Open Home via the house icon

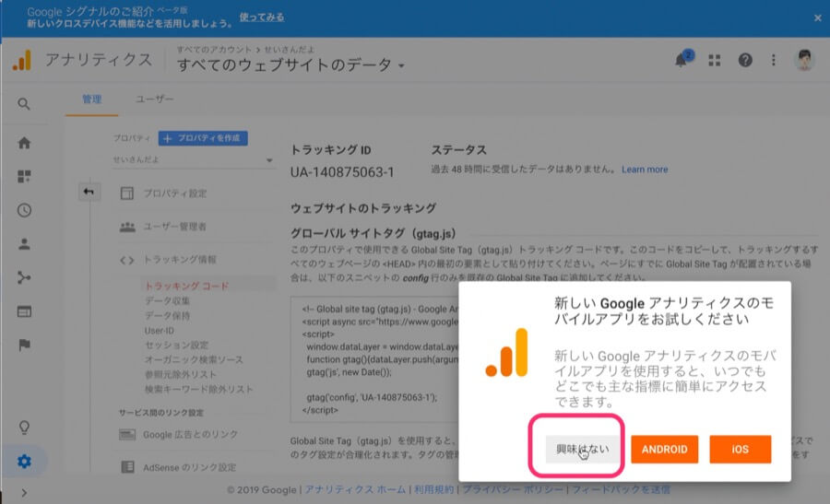pos(24,143)
